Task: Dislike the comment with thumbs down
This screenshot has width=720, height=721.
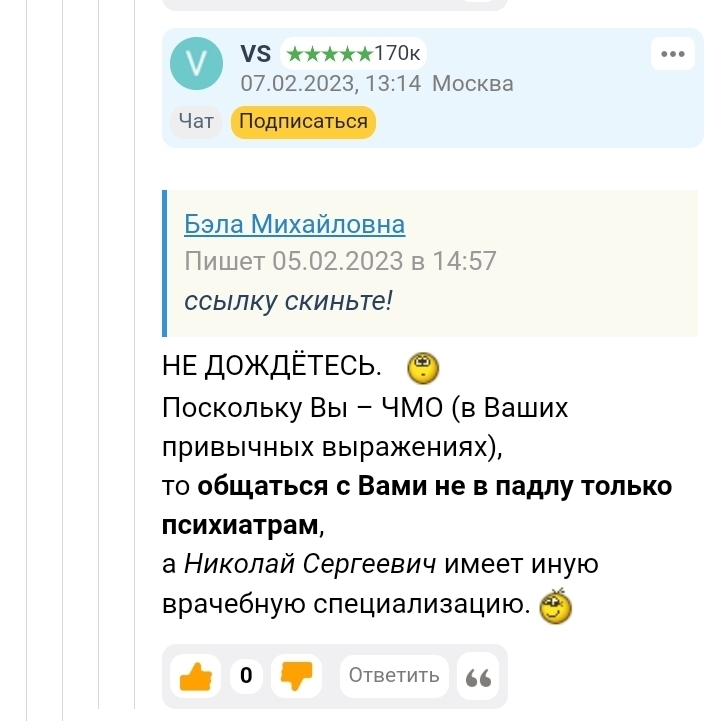Action: tap(297, 677)
